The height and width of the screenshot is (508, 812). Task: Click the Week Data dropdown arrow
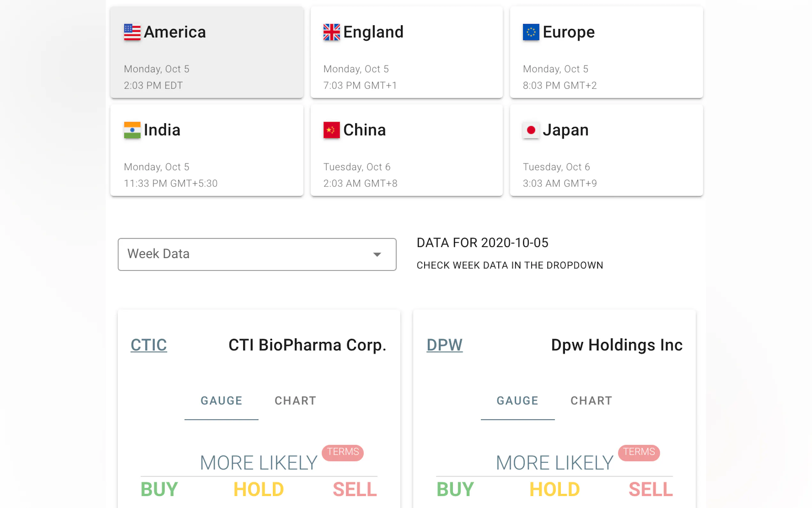click(377, 255)
